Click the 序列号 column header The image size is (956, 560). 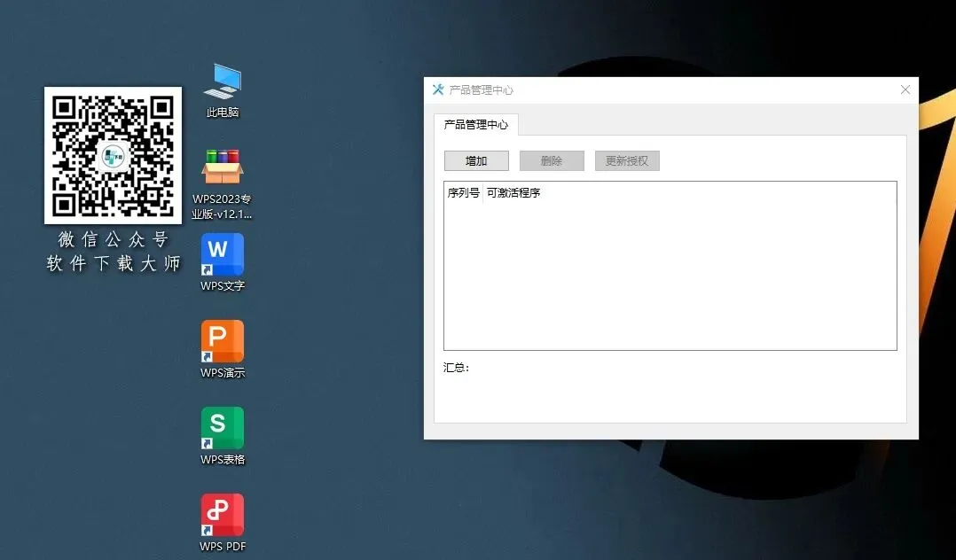[x=463, y=193]
